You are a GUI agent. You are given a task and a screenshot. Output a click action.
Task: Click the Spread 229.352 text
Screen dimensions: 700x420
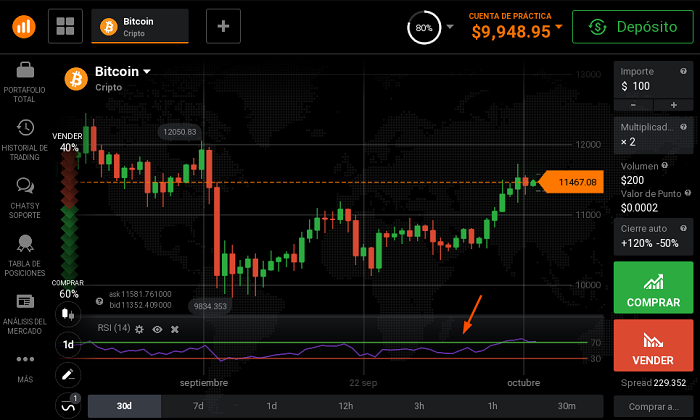pos(653,383)
